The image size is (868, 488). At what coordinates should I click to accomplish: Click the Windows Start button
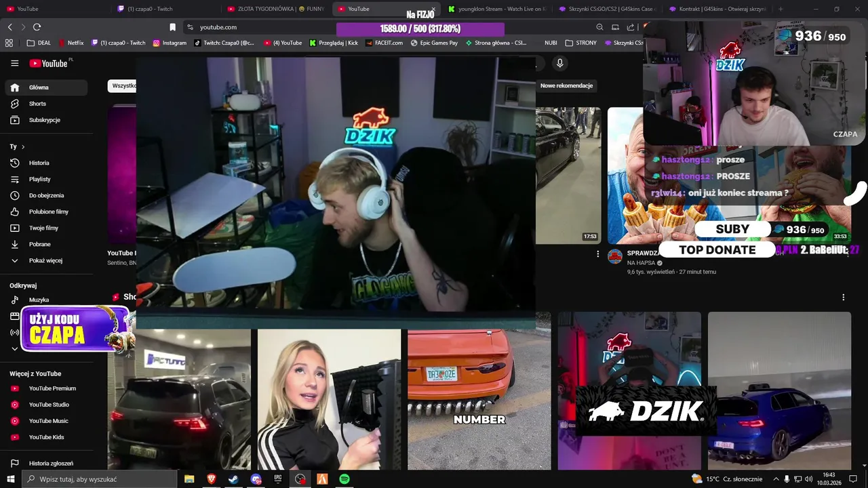[x=12, y=479]
